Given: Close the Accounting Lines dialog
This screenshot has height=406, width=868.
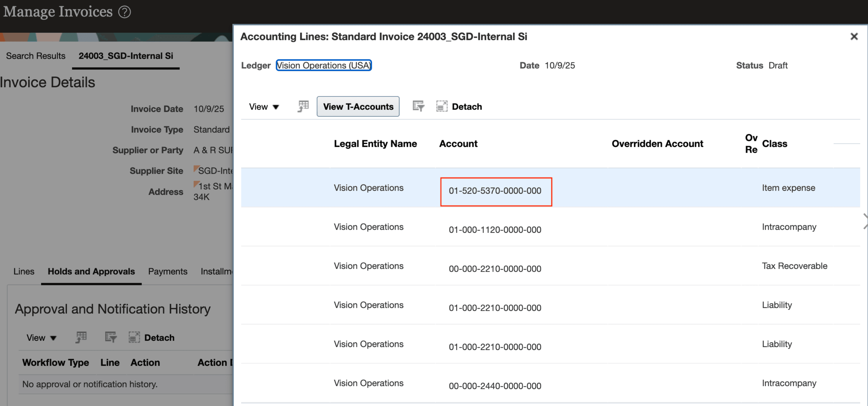Looking at the screenshot, I should tap(855, 37).
